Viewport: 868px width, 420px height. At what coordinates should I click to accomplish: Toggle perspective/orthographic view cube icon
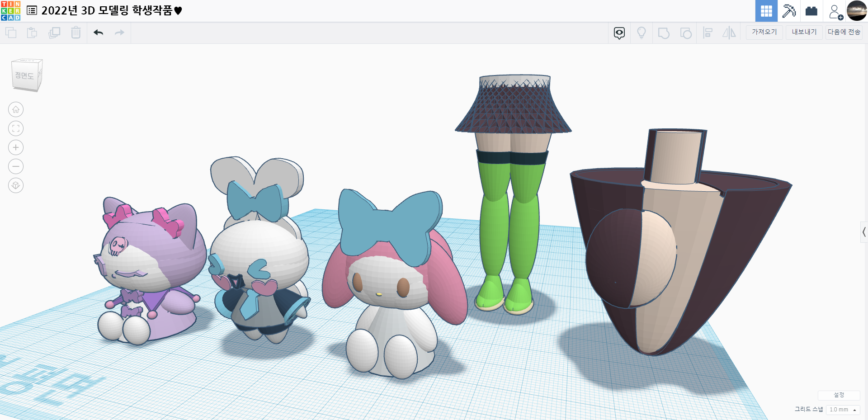point(16,185)
